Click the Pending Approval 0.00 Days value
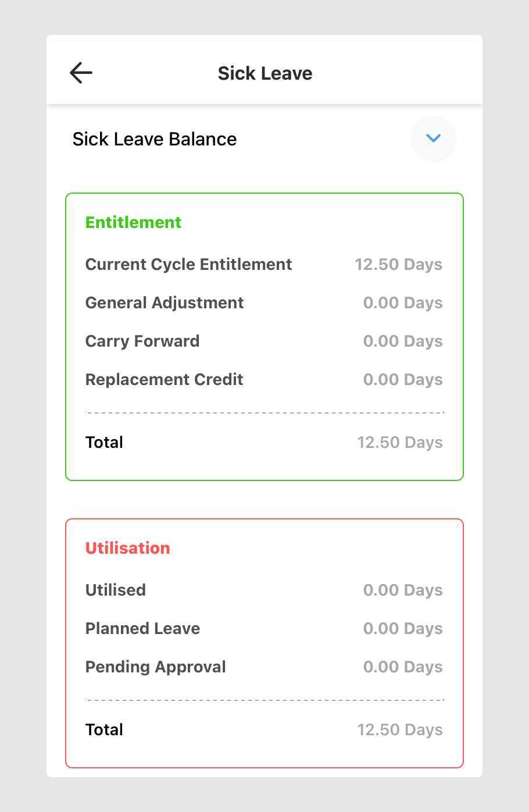The width and height of the screenshot is (529, 812). [x=403, y=667]
